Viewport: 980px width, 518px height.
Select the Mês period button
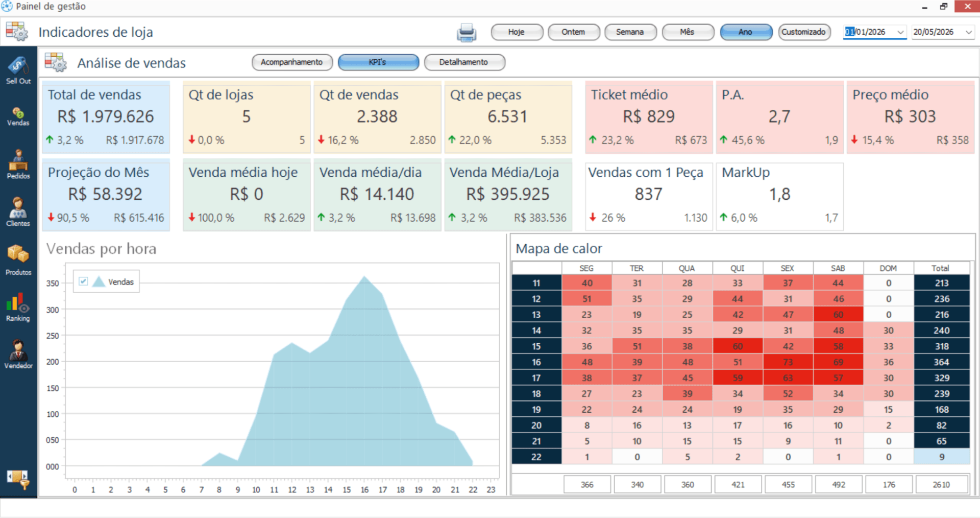(x=688, y=32)
